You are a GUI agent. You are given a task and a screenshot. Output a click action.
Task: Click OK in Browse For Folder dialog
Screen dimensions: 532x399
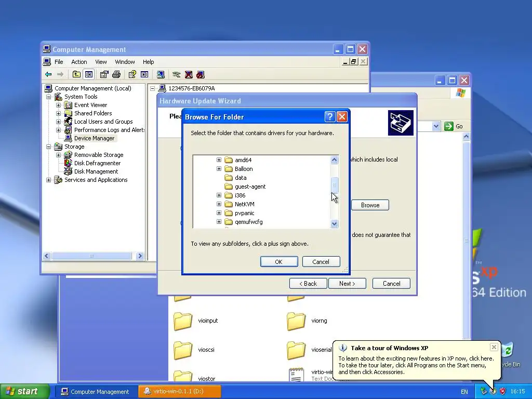pos(279,262)
